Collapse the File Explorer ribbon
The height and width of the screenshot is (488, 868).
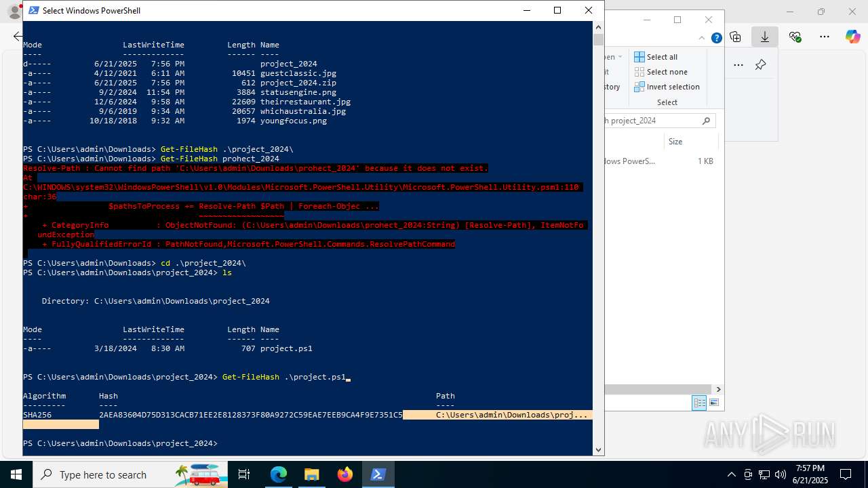(702, 38)
